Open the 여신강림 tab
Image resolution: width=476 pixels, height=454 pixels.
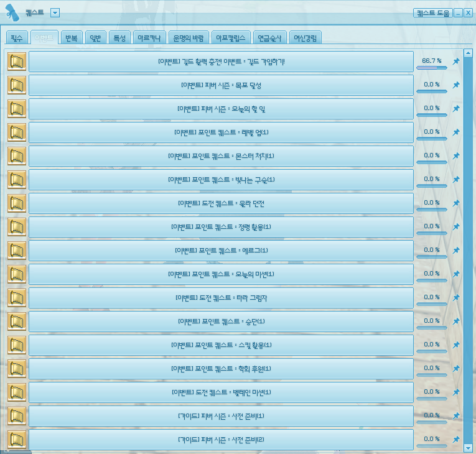click(306, 38)
